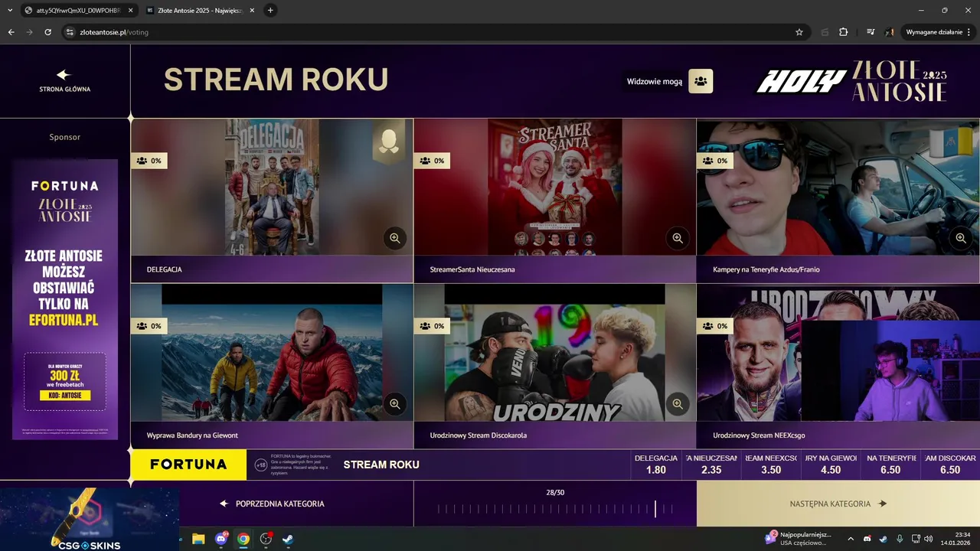
Task: Select NA TENERYFIE 6.50 odds
Action: pyautogui.click(x=890, y=465)
